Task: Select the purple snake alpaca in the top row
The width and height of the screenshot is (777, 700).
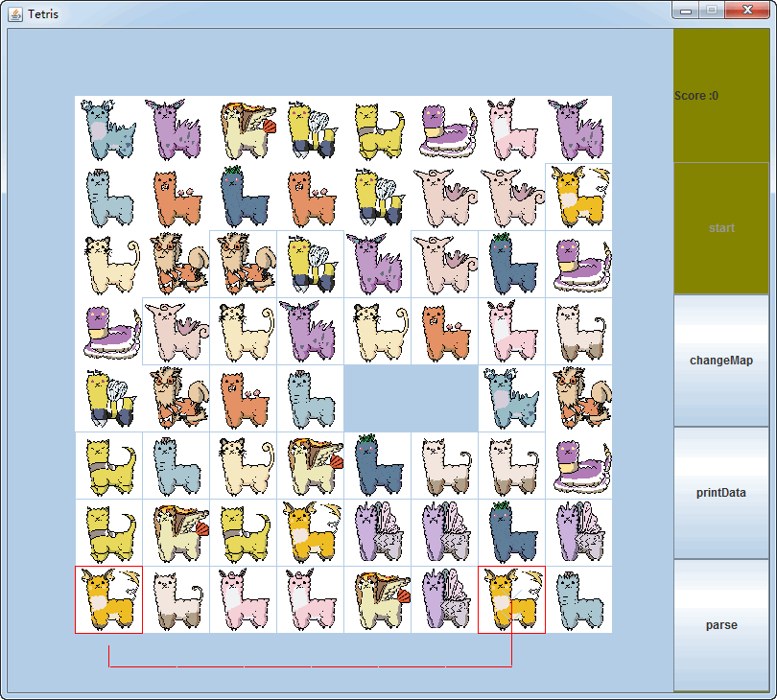Action: click(x=444, y=129)
